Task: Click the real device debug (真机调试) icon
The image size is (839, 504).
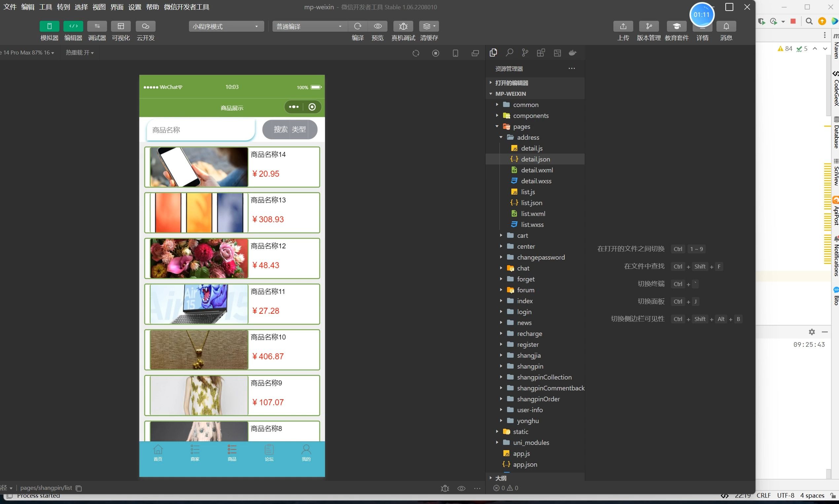Action: coord(403,26)
